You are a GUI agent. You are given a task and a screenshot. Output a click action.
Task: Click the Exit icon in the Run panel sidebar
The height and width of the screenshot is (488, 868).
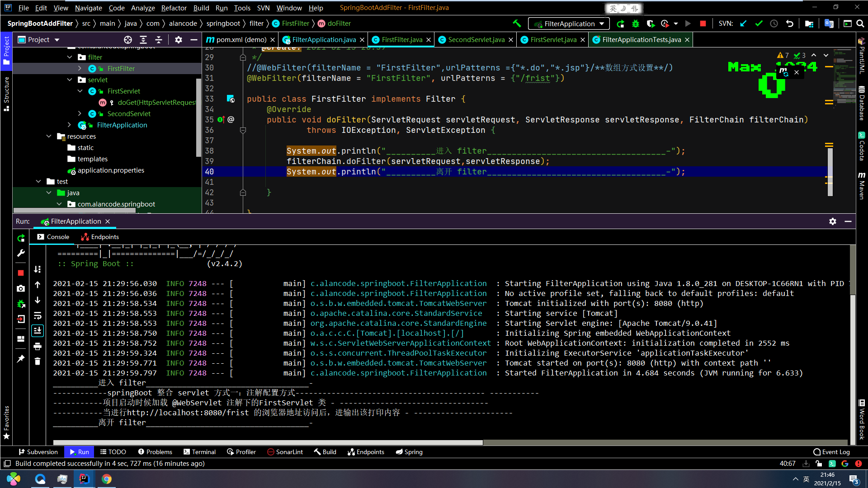pos(21,319)
